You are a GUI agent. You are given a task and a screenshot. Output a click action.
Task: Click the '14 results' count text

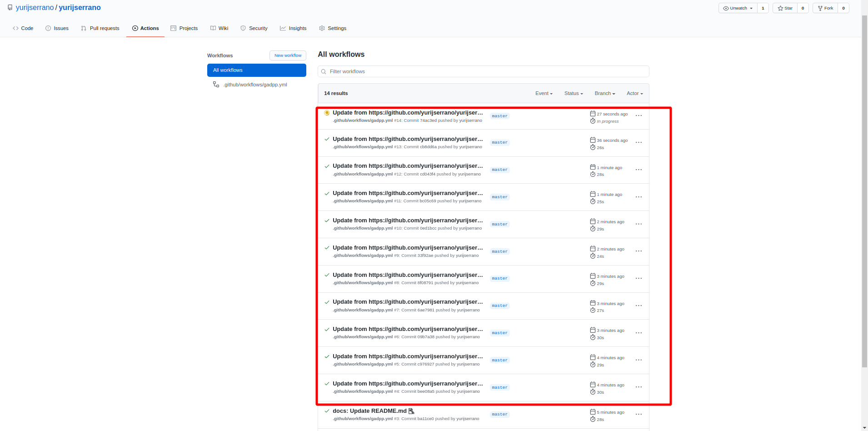[336, 94]
